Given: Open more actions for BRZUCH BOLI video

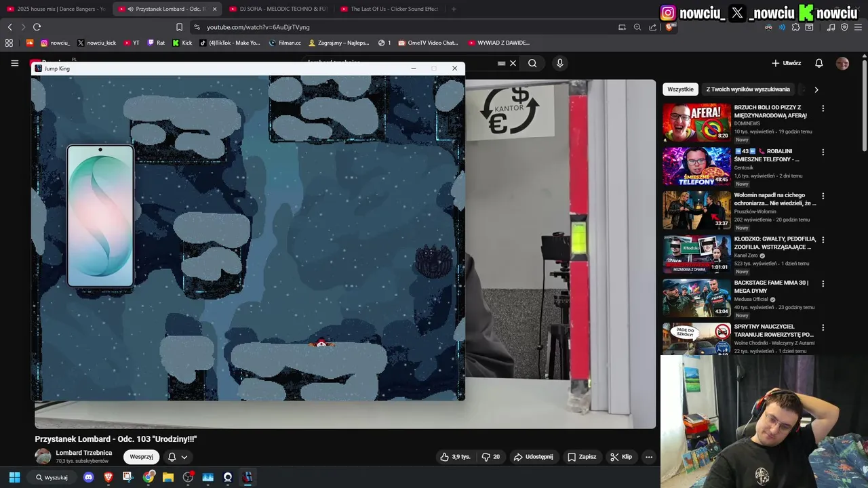Looking at the screenshot, I should (823, 108).
